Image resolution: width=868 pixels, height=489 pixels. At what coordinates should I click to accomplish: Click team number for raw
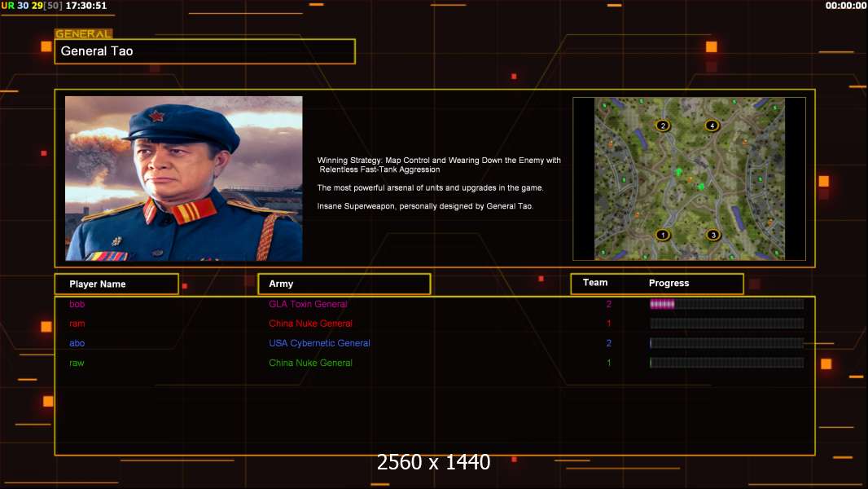(x=609, y=363)
